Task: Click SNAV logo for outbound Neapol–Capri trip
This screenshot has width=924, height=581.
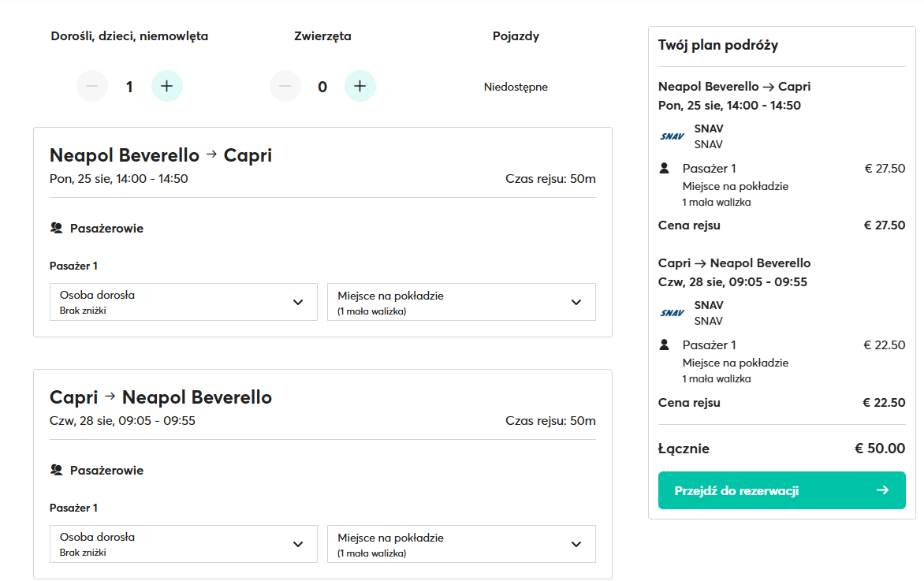Action: 672,136
